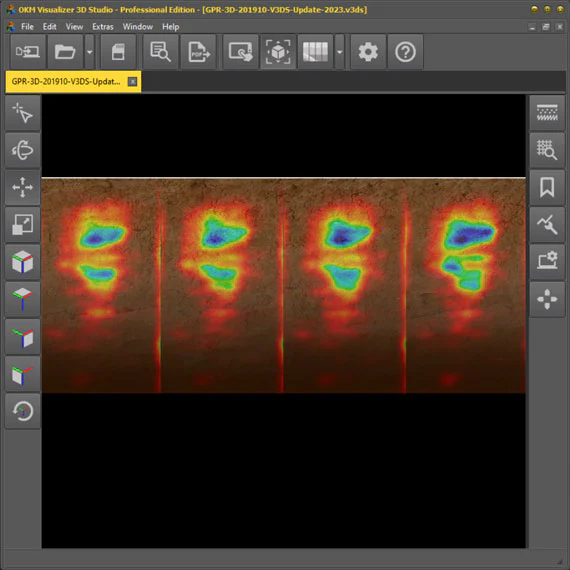
Task: Open the Extras menu
Action: [x=103, y=27]
